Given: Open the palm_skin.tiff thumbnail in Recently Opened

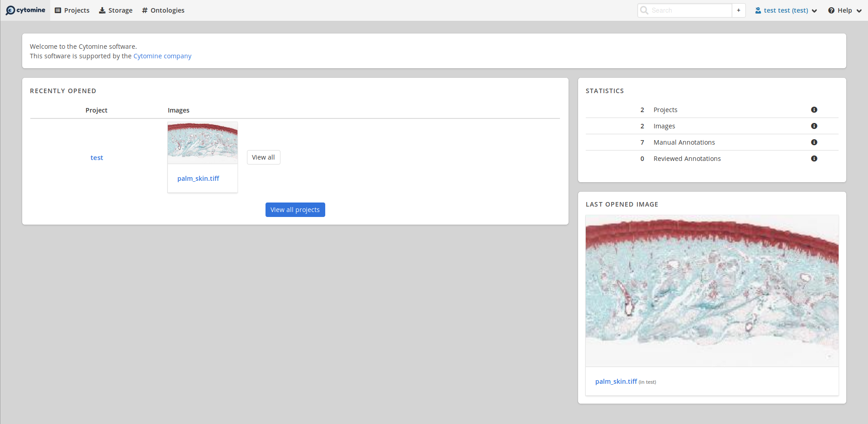Looking at the screenshot, I should [x=202, y=142].
